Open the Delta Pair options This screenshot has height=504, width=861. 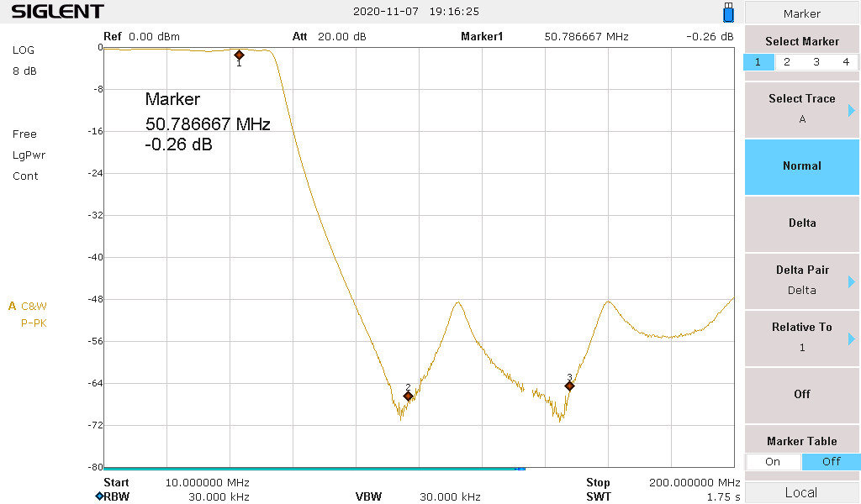[x=802, y=280]
